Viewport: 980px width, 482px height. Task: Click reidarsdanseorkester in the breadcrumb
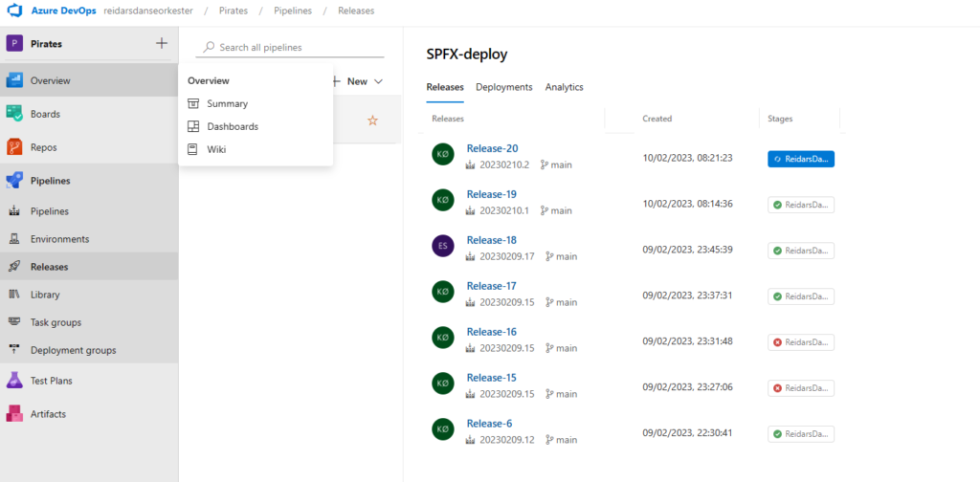(x=147, y=11)
